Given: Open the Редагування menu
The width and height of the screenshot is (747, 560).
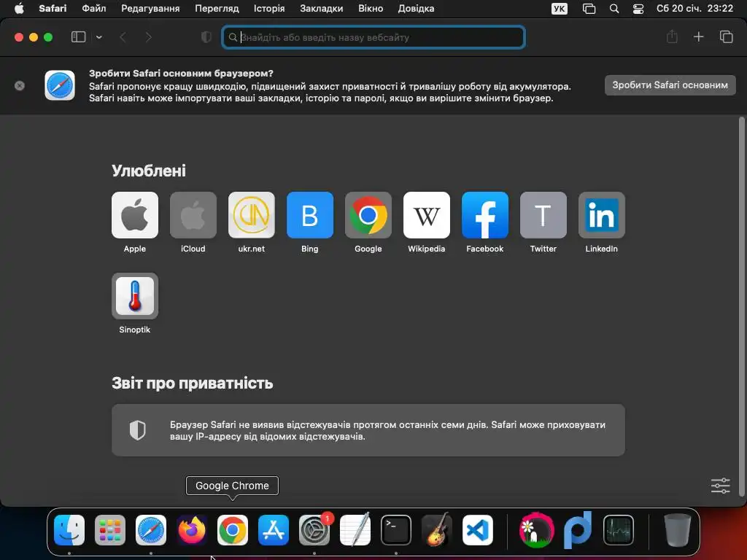Looking at the screenshot, I should 150,8.
